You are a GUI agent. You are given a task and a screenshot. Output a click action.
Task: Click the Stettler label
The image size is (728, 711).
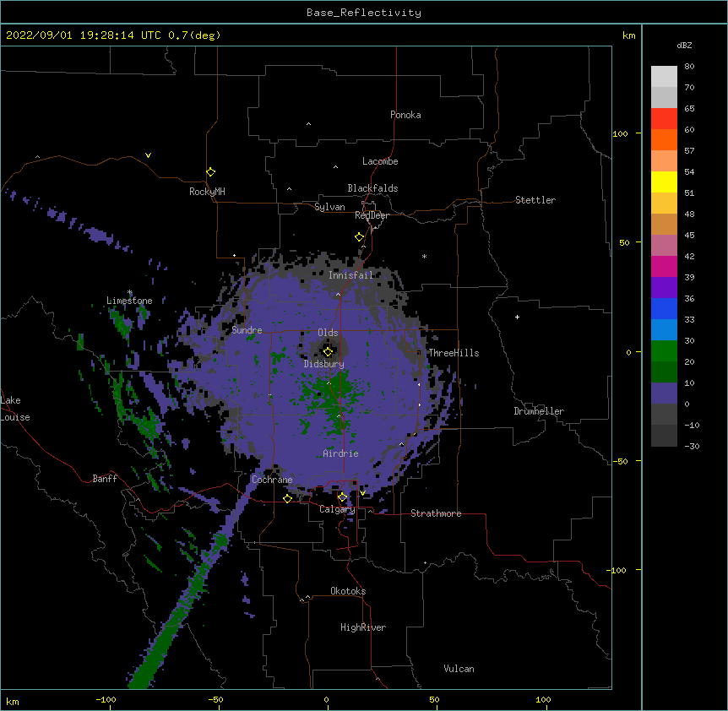(535, 200)
